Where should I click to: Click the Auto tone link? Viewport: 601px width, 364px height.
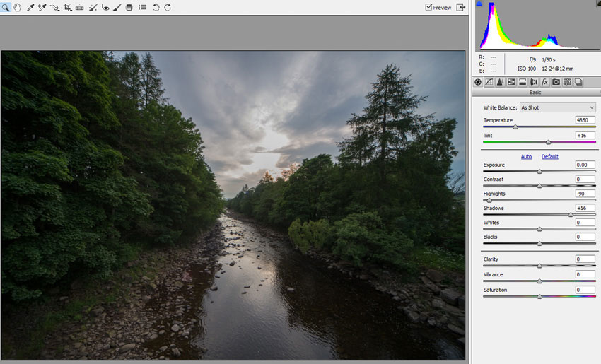click(x=526, y=156)
